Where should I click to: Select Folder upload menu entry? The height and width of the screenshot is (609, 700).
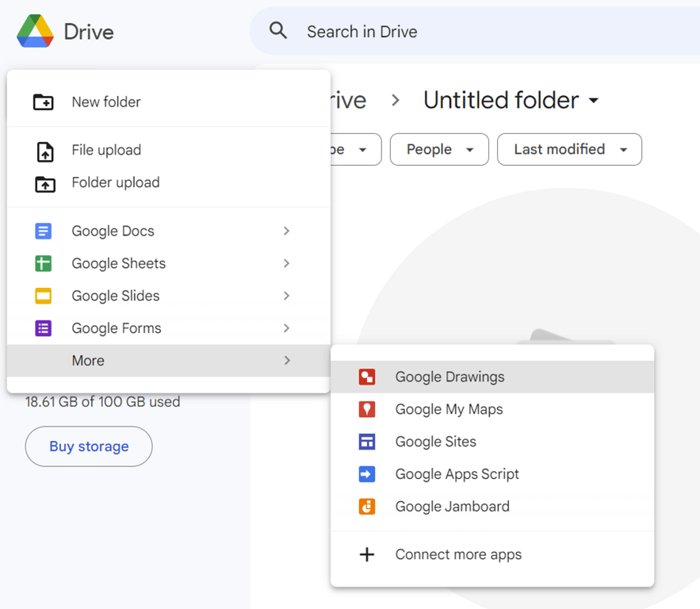[x=169, y=182]
